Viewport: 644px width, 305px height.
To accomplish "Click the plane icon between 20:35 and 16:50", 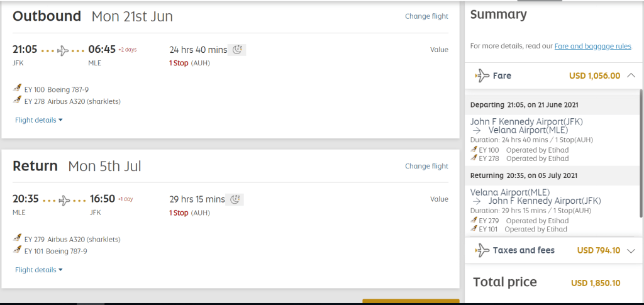I will pyautogui.click(x=64, y=200).
